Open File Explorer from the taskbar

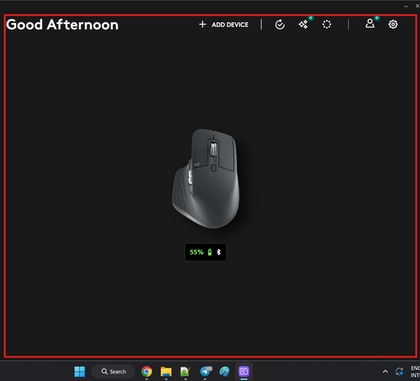pyautogui.click(x=166, y=371)
